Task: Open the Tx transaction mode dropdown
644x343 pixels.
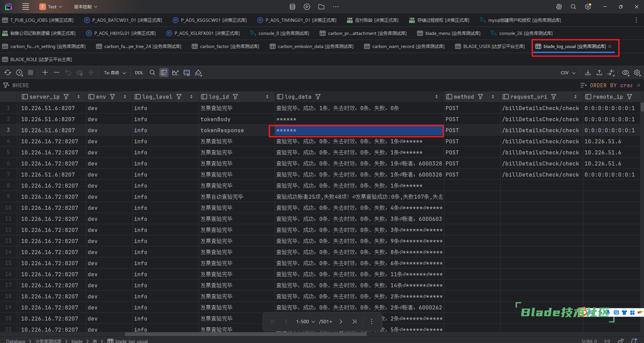Action: point(115,73)
